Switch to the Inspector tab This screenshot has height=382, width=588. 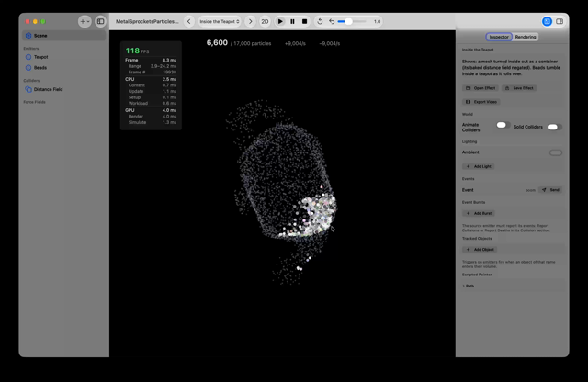[499, 37]
